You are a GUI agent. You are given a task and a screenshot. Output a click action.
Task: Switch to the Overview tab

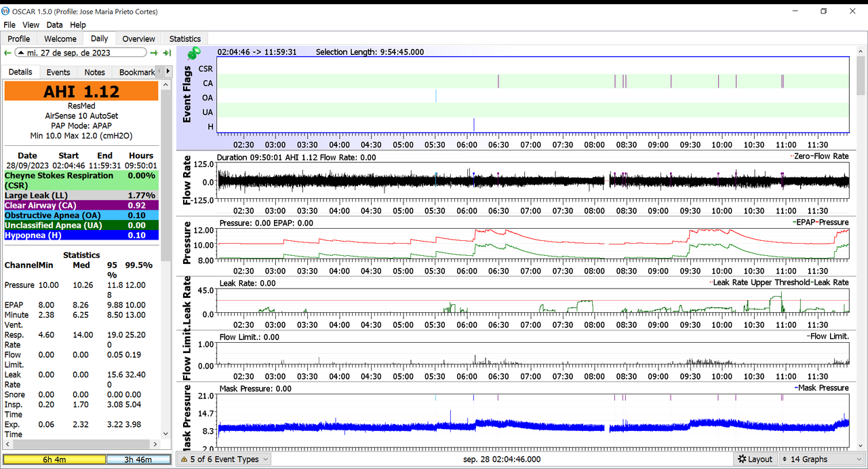point(138,39)
